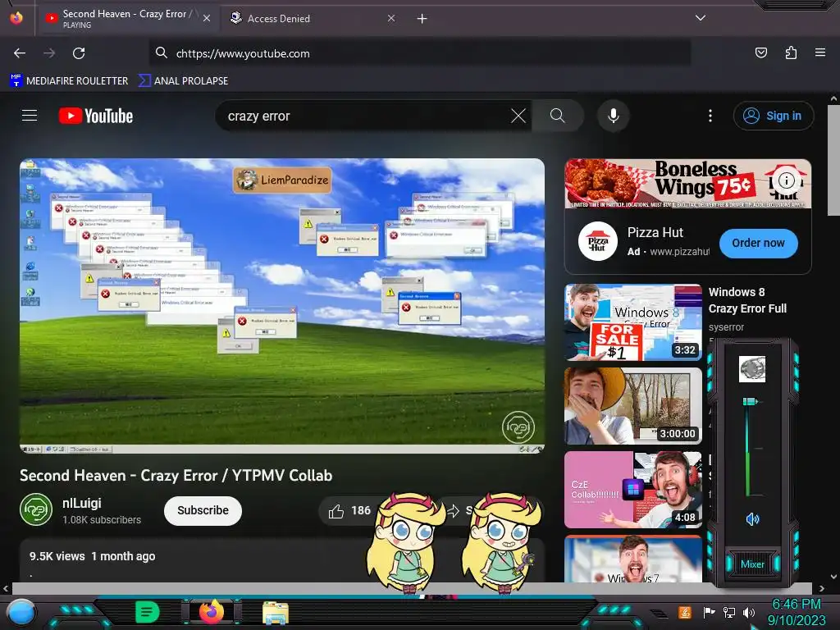Image resolution: width=840 pixels, height=630 pixels.
Task: Click the 9.5K views description text
Action: tap(92, 556)
